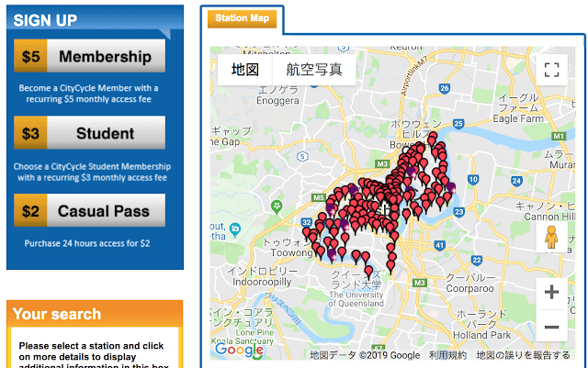Click the northernmost red station marker
The height and width of the screenshot is (368, 588).
pos(433,136)
